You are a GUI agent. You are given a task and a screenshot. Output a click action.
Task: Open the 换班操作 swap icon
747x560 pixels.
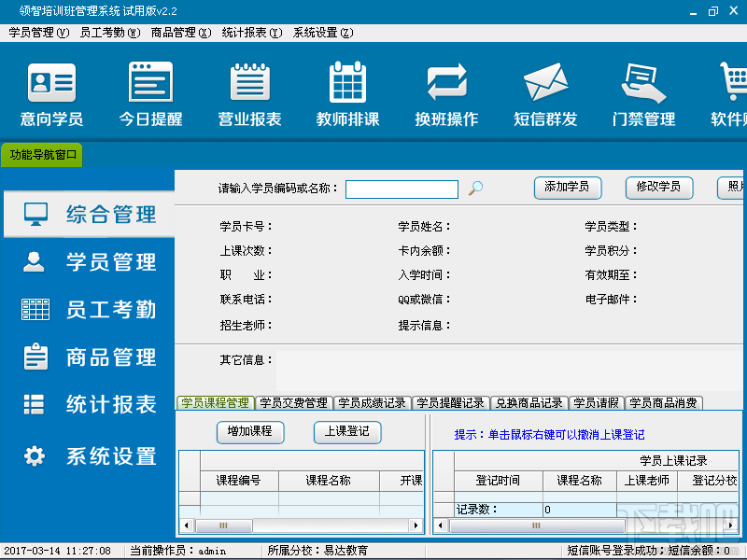447,82
